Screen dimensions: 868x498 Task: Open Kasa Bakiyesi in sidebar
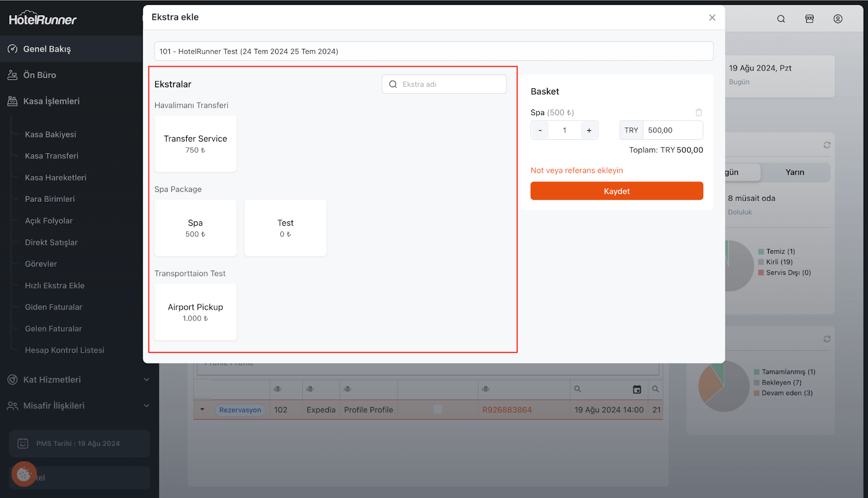[50, 135]
